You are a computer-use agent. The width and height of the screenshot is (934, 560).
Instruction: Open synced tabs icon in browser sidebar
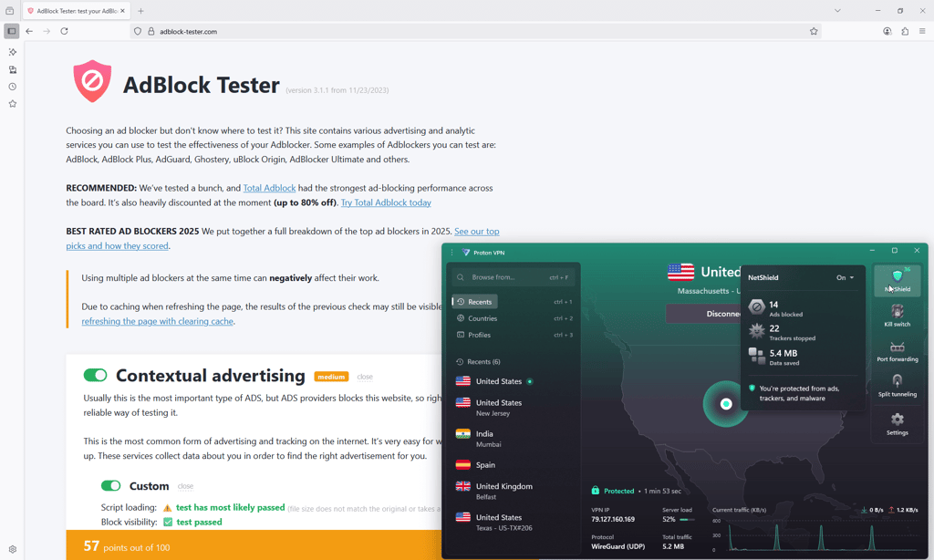[13, 69]
